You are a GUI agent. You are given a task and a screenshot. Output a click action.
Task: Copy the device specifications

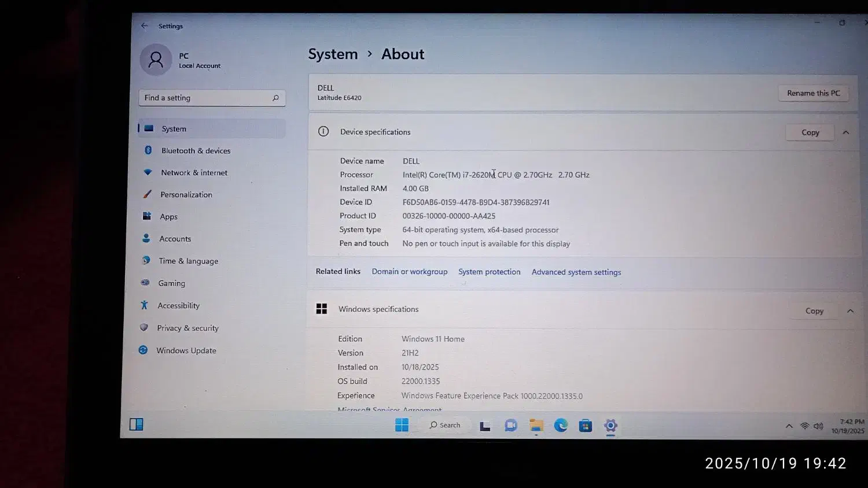(810, 132)
